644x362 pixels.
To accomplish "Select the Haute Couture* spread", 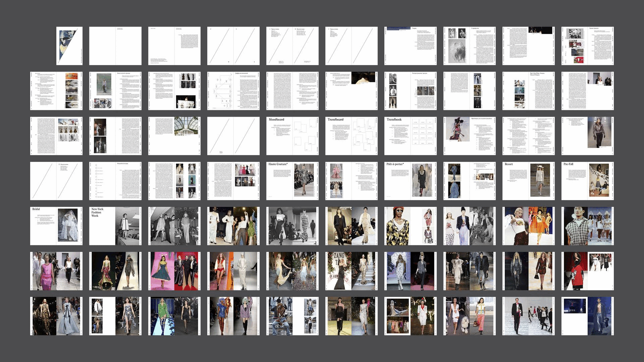I will (292, 181).
